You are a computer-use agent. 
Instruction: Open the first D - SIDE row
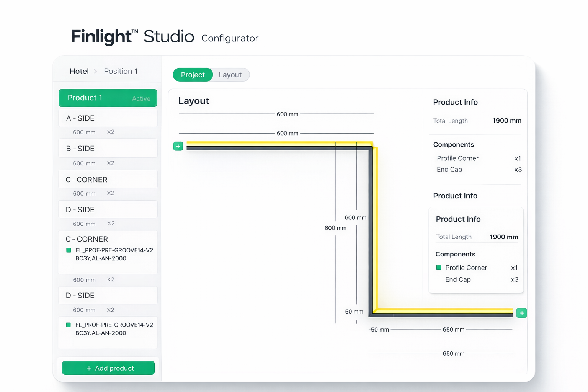(x=108, y=210)
